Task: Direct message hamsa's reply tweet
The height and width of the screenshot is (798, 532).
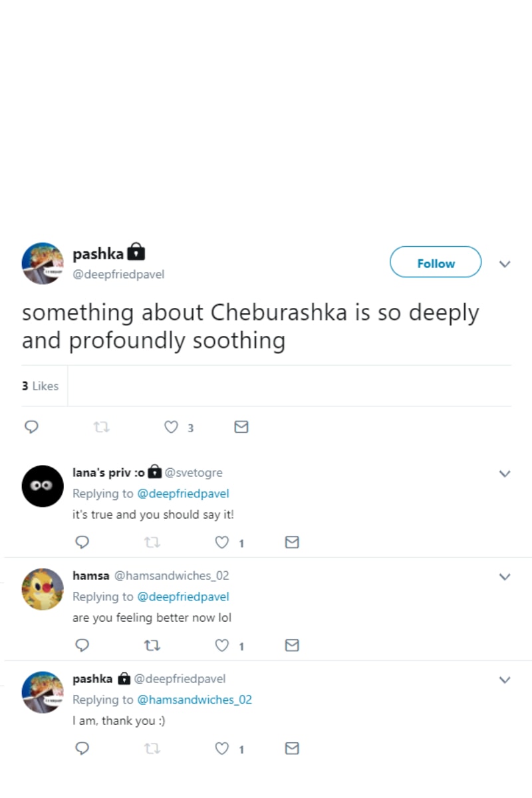Action: [292, 646]
